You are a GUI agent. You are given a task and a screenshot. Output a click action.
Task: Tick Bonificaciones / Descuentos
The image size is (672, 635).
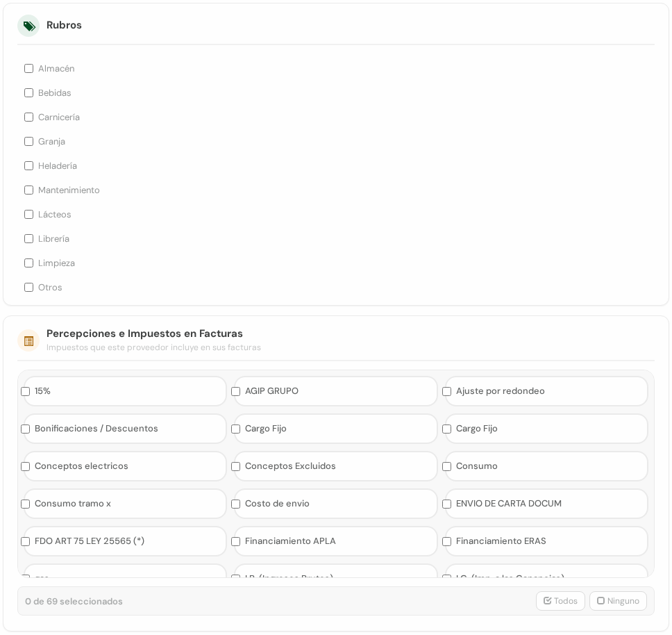point(25,429)
